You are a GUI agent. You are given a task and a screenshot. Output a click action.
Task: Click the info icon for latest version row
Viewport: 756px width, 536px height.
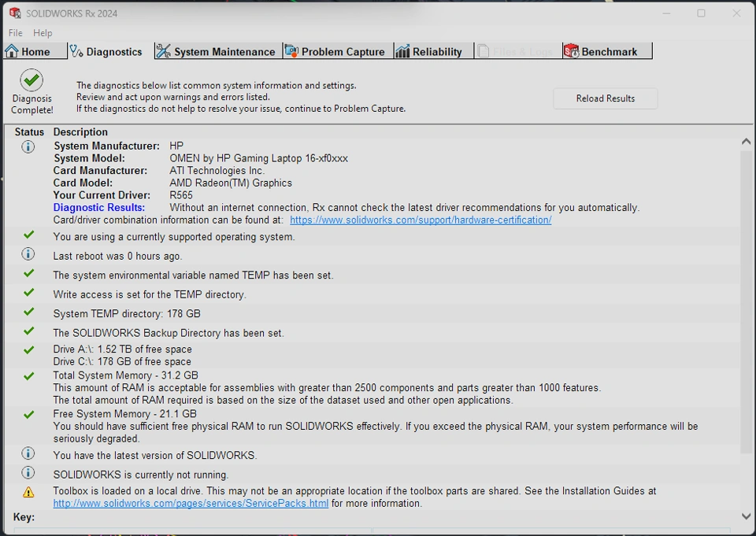point(28,453)
